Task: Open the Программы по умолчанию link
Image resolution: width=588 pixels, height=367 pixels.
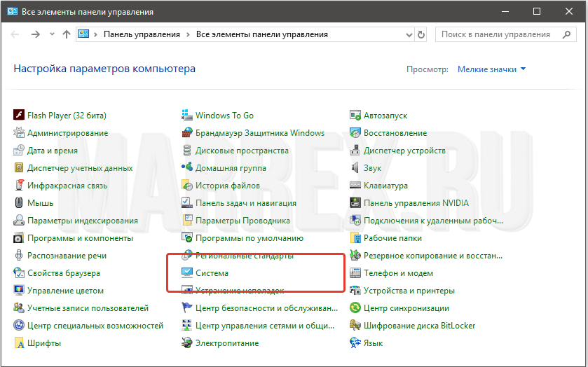Action: (249, 238)
